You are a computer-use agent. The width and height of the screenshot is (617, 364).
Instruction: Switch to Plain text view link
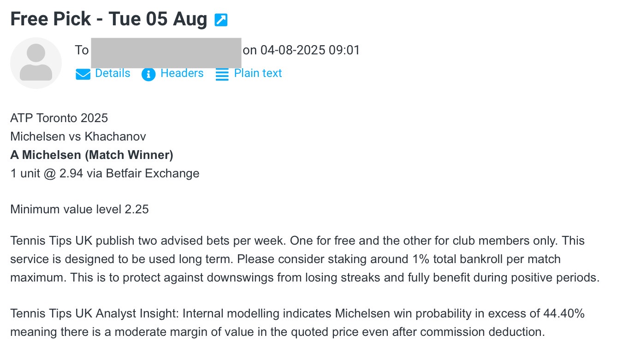[x=258, y=73]
